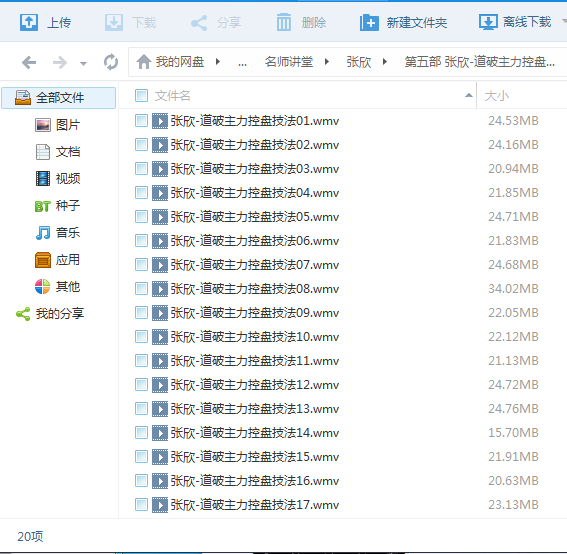Screen dimensions: 567x554
Task: Click the 大小 column header
Action: coord(496,96)
